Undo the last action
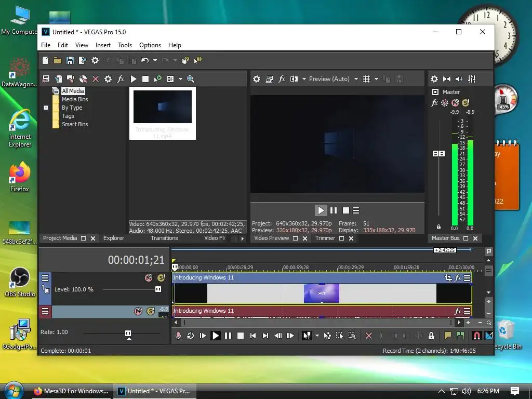Viewport: 532px width, 399px height. (x=145, y=60)
